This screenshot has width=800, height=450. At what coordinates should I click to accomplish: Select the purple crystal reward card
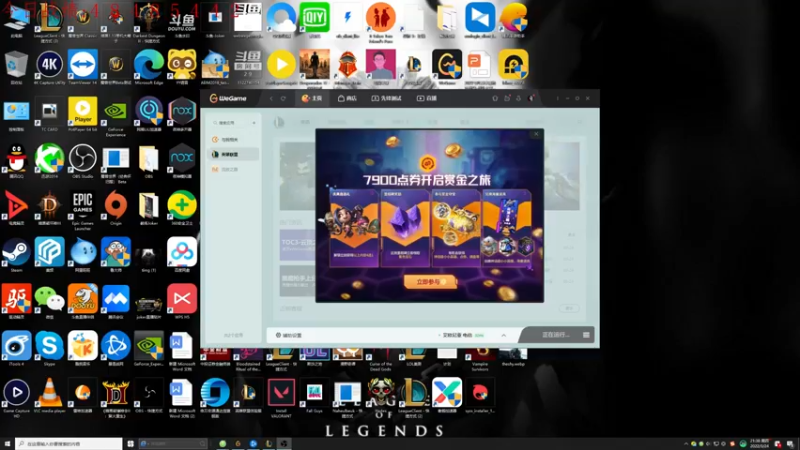[405, 229]
